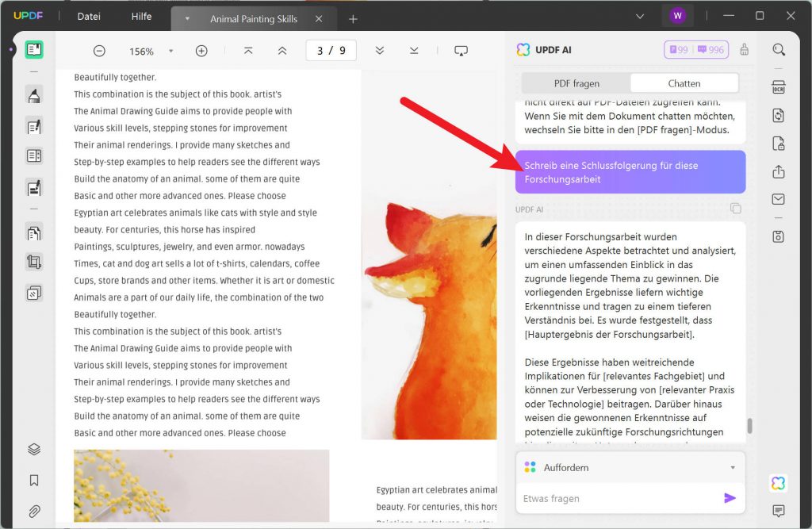Screen dimensions: 812x529
Task: Add a new tab
Action: click(353, 19)
